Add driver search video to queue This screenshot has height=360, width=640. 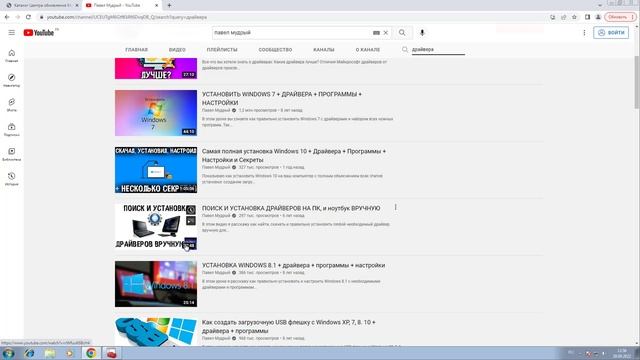[191, 221]
